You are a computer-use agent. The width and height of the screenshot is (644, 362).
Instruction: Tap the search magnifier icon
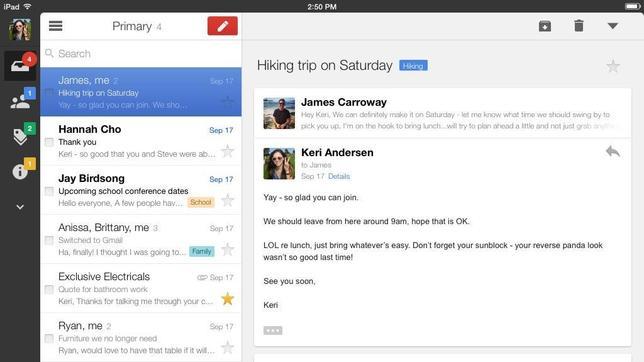49,53
